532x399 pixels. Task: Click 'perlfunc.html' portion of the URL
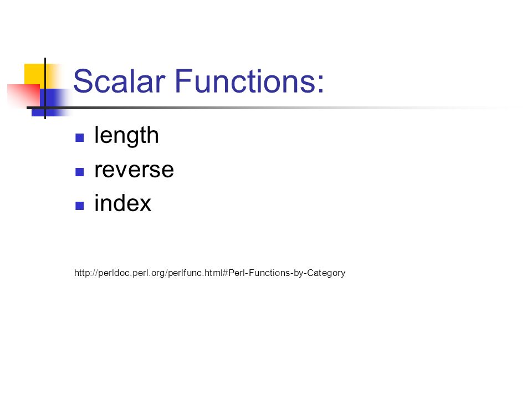pyautogui.click(x=195, y=273)
